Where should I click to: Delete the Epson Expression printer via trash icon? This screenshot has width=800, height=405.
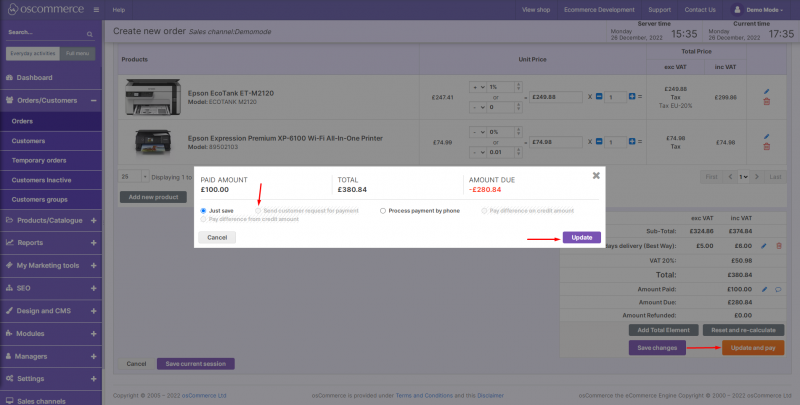click(x=767, y=147)
